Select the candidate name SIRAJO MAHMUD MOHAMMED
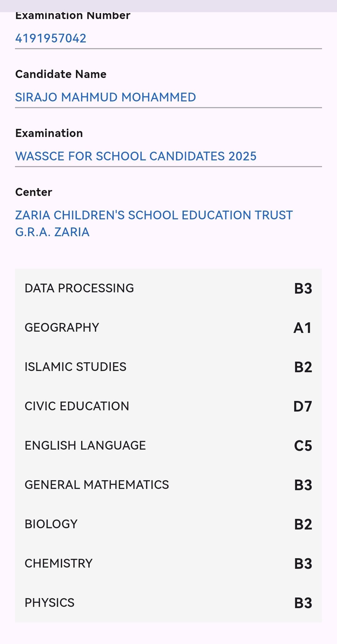 (105, 97)
